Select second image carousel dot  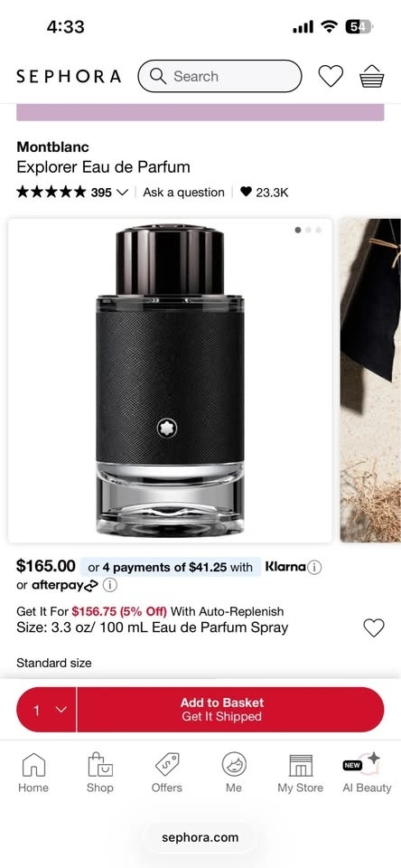tap(308, 230)
